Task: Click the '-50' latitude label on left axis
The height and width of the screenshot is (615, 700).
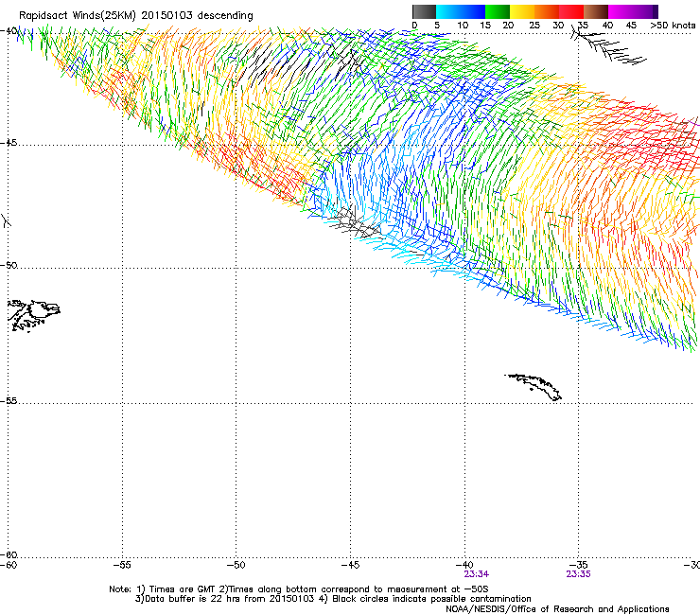Action: [x=9, y=265]
